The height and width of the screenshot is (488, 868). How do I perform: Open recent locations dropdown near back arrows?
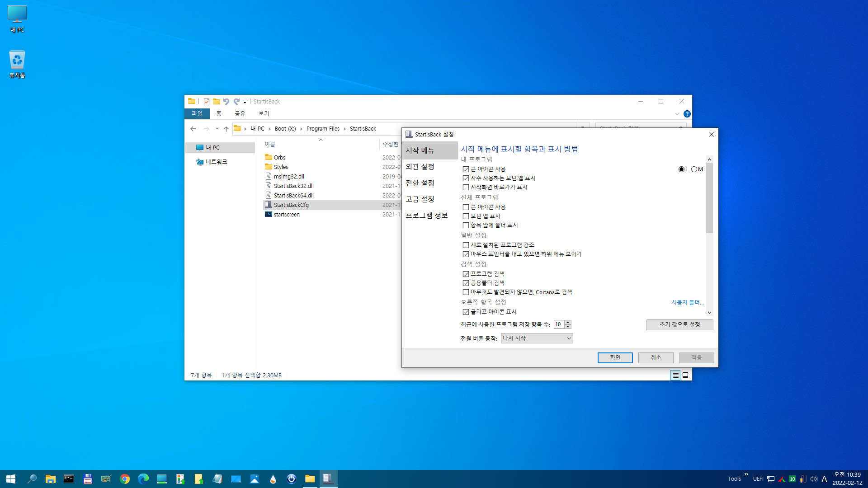click(x=217, y=129)
